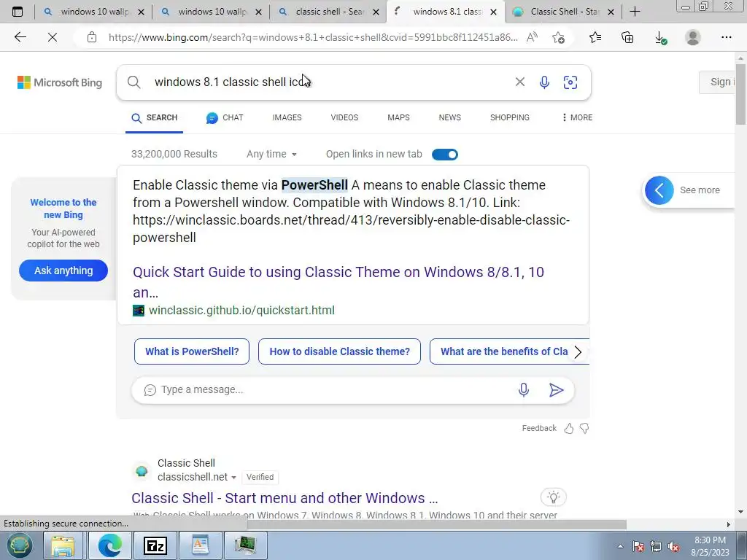Click the magnifier search icon in Bing box

134,82
